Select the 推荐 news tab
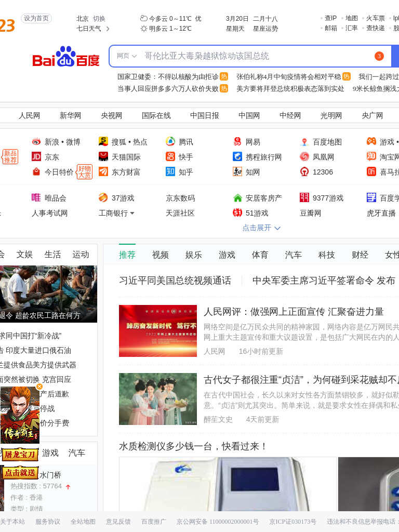Viewport: 399px width, 532px height. [127, 255]
